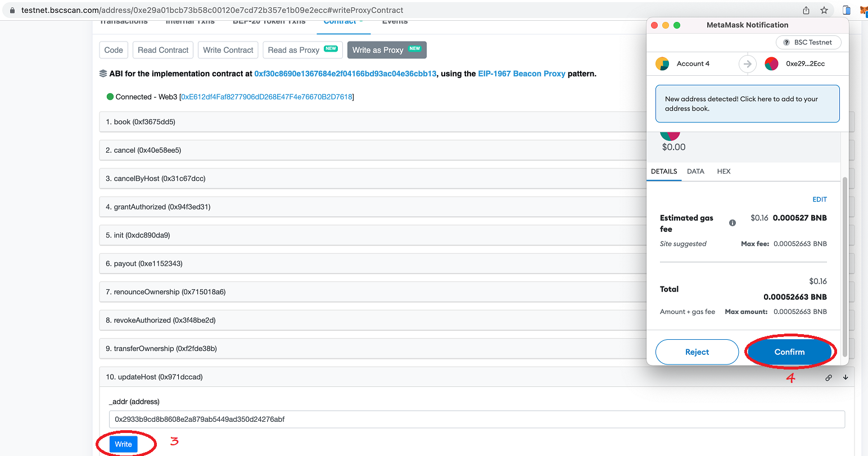The height and width of the screenshot is (456, 868).
Task: Select the Write as Proxy button
Action: tap(387, 50)
